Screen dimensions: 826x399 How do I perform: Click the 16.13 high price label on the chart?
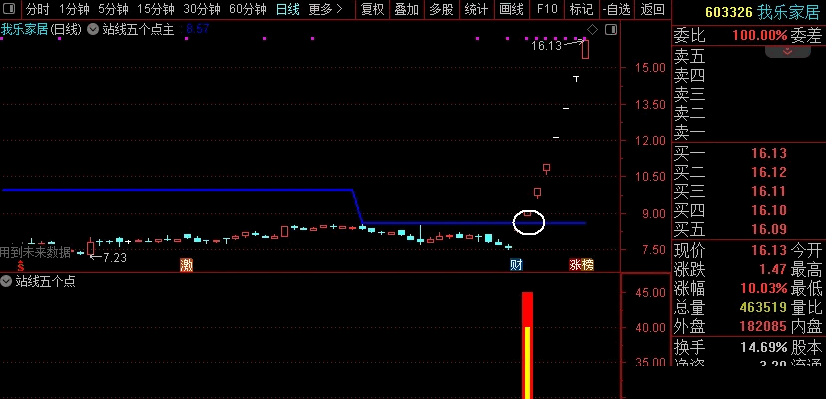click(546, 46)
